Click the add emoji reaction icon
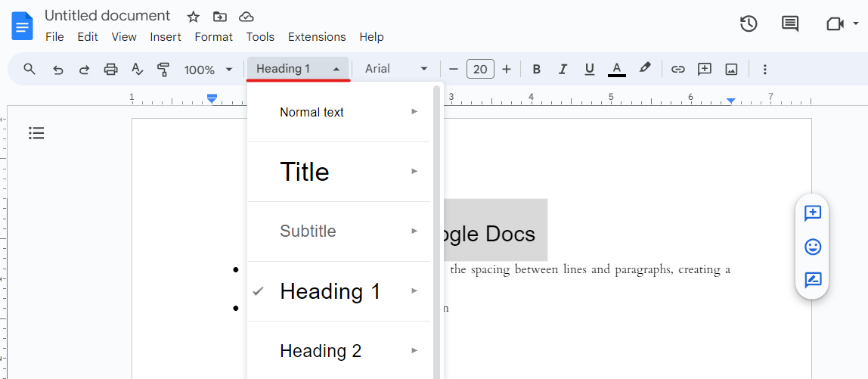868x379 pixels. [813, 247]
